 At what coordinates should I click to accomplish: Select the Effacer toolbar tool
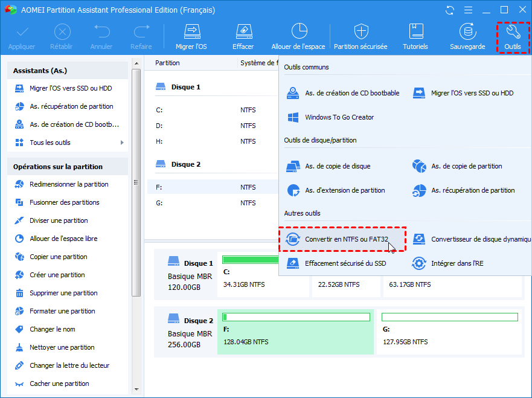tap(243, 37)
